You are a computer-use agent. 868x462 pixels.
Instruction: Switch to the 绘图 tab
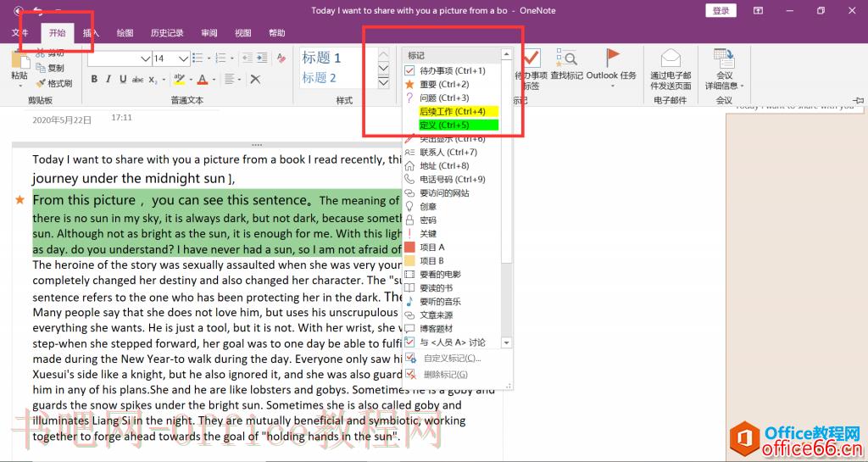(x=125, y=33)
